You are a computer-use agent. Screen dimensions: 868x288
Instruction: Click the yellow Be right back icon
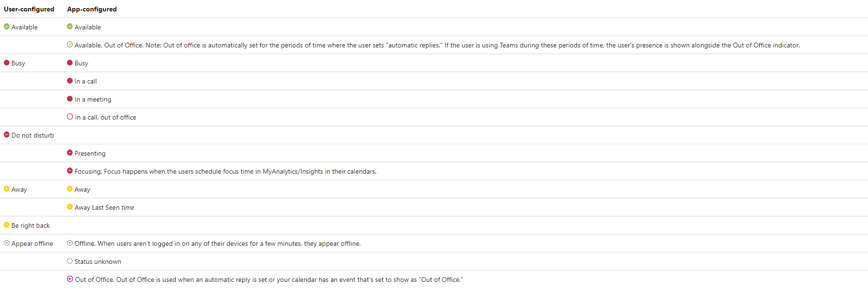point(7,225)
